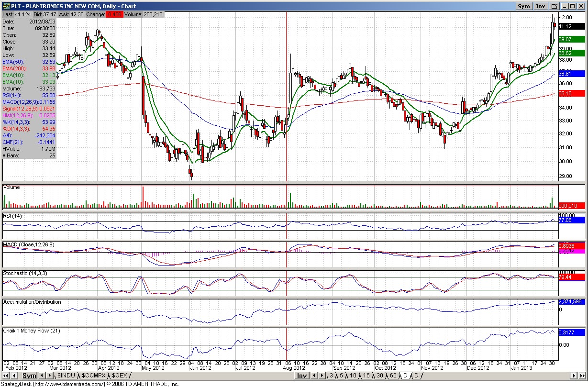Click the Last: 41.124 header readout
The width and height of the screenshot is (588, 387).
[17, 14]
